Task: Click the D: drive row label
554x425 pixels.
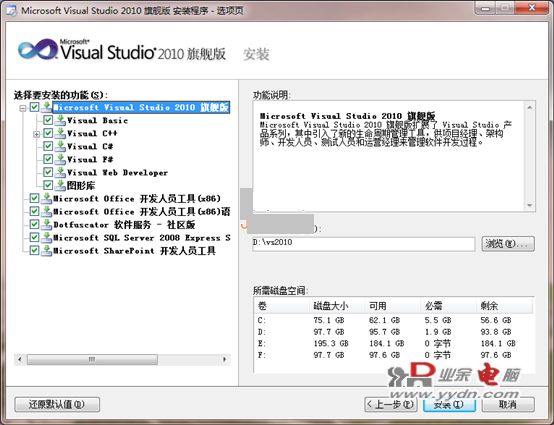Action: coord(261,332)
